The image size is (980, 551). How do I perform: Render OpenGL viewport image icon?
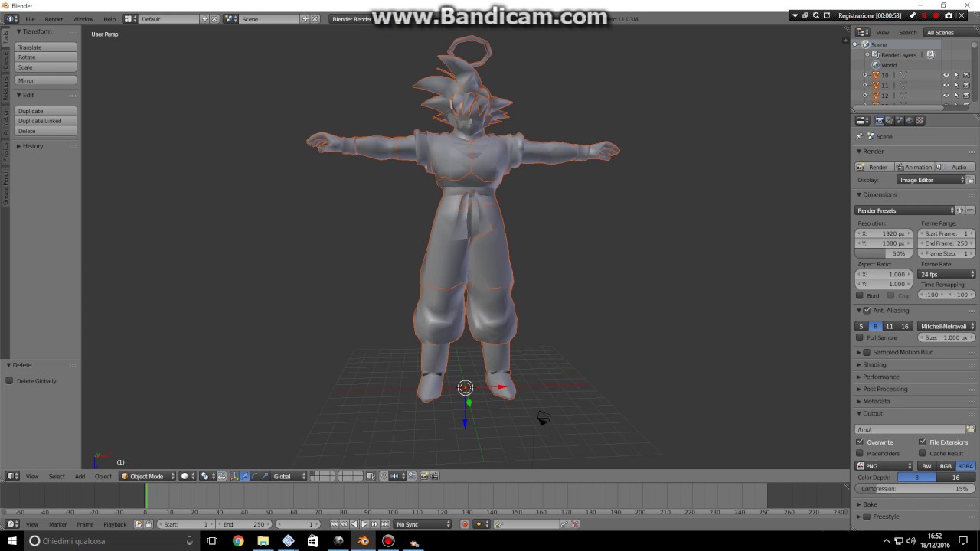coord(424,476)
